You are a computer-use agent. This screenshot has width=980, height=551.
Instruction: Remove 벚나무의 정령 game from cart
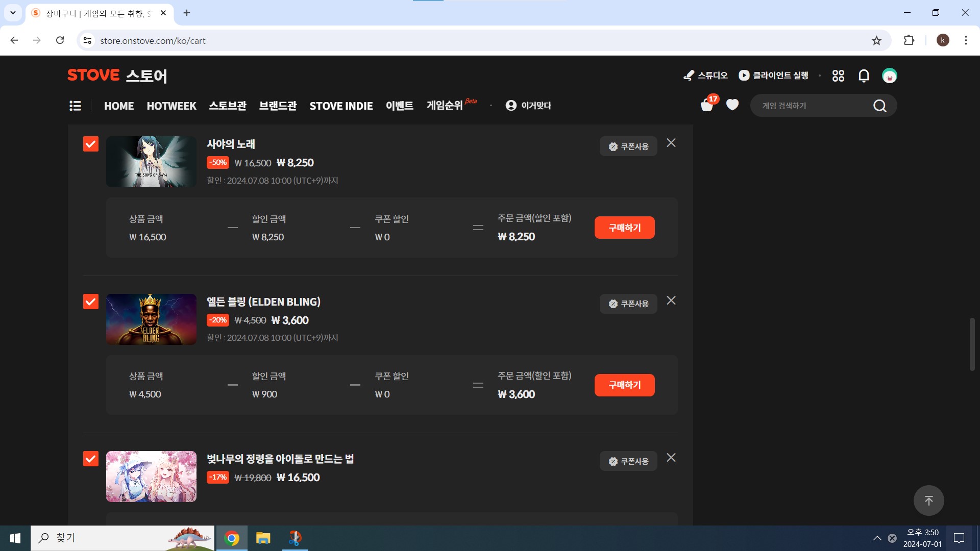point(671,458)
